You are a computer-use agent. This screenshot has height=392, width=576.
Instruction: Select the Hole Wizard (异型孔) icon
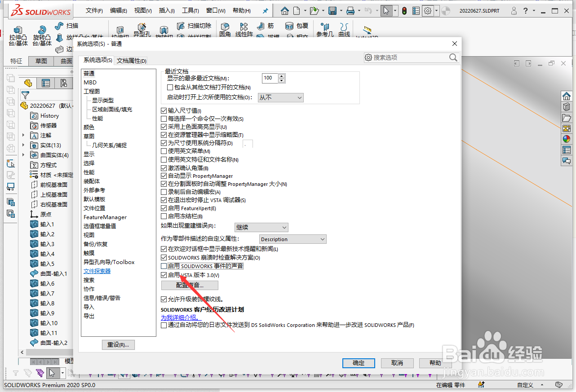pyautogui.click(x=142, y=28)
